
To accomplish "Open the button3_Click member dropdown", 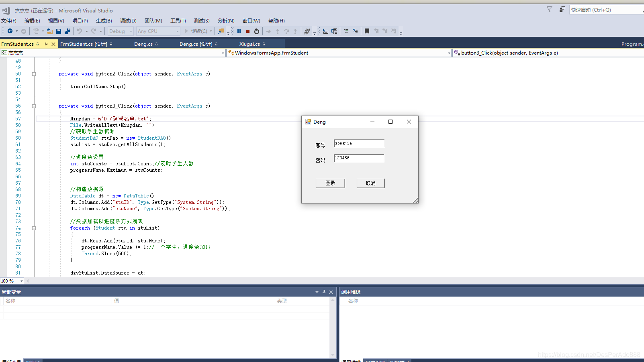I will tap(548, 53).
